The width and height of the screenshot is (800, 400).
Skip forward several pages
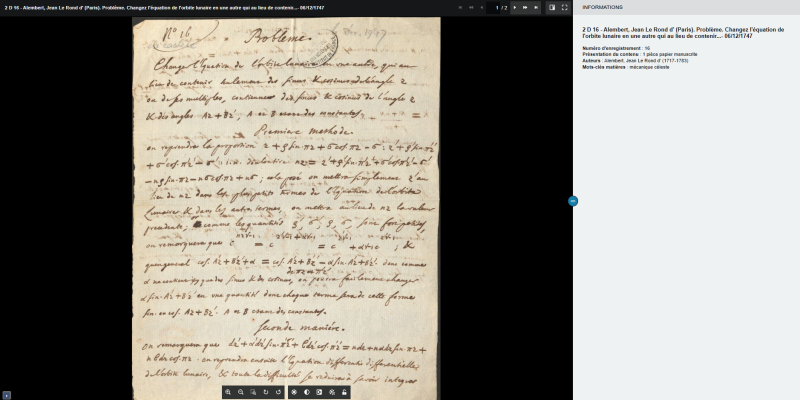pos(525,7)
